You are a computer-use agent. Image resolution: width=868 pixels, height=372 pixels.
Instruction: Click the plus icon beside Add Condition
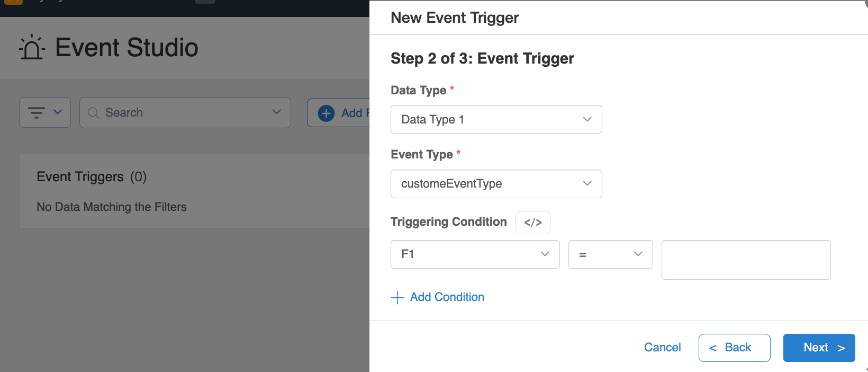[397, 297]
